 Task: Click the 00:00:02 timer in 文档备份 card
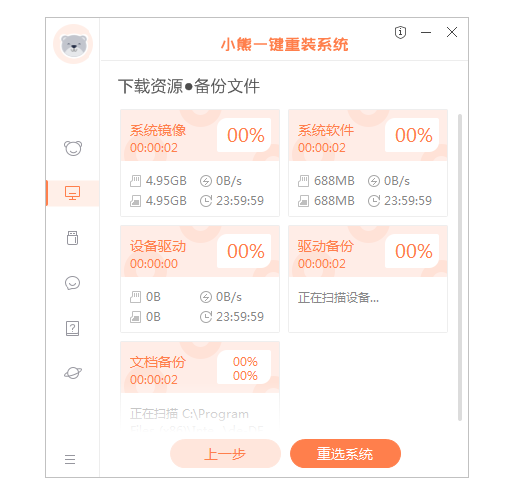(154, 380)
